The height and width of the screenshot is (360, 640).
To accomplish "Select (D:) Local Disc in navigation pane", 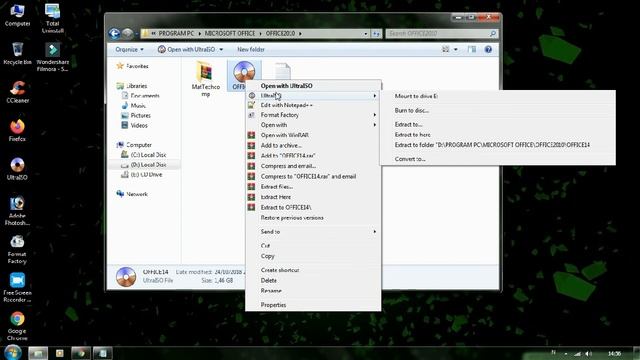I will [144, 165].
